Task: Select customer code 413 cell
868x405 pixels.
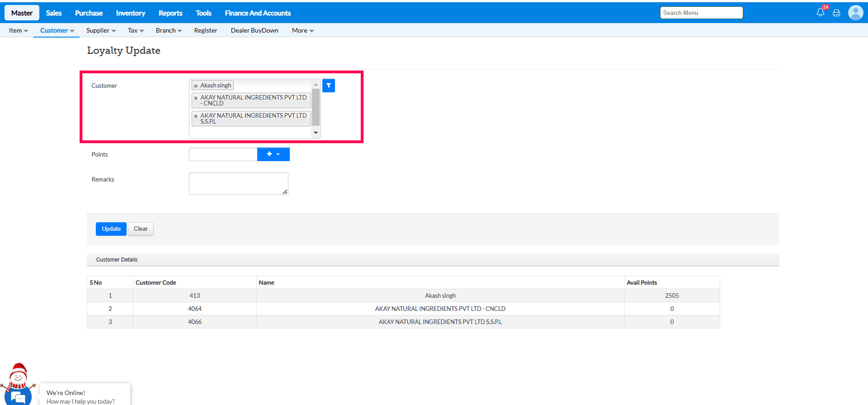Action: (195, 295)
